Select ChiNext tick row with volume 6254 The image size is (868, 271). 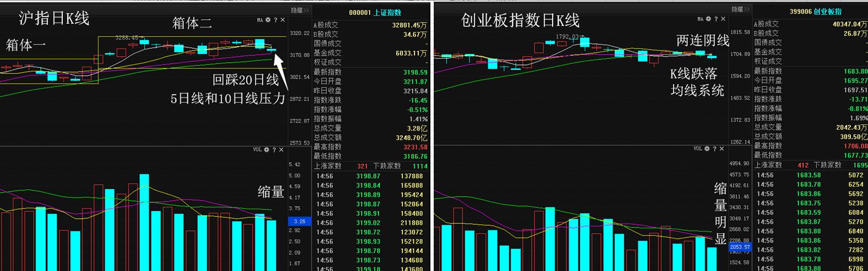click(811, 185)
